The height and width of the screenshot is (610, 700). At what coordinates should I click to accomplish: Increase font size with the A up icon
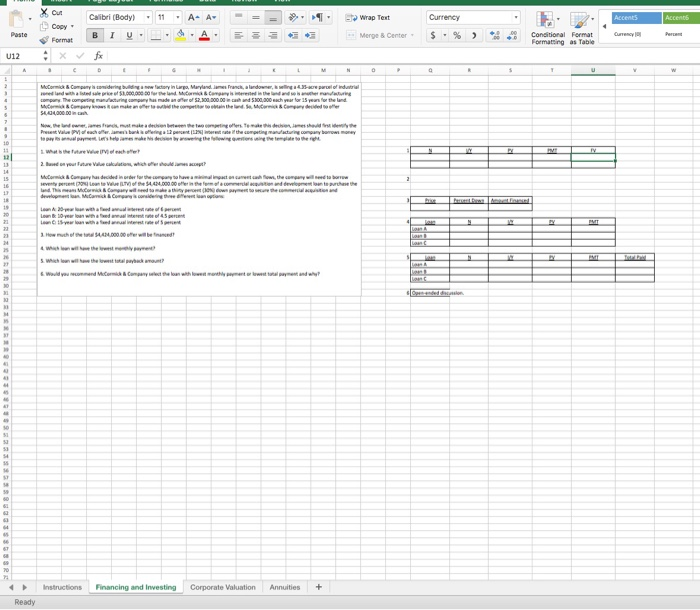pyautogui.click(x=193, y=17)
